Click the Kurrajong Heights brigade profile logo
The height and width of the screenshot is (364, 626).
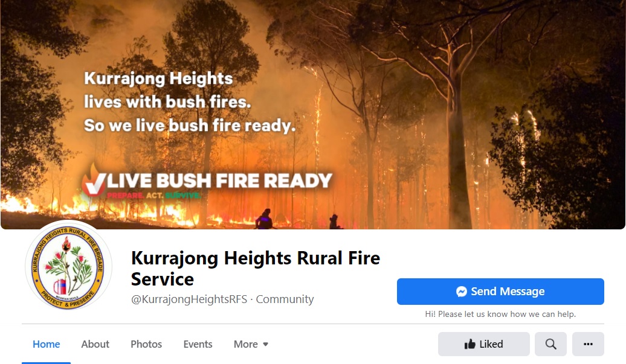pyautogui.click(x=69, y=266)
